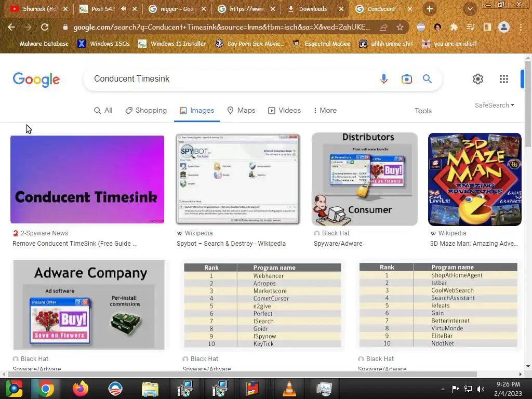The width and height of the screenshot is (532, 399).
Task: Click the 9:26 PM clock in taskbar
Action: (x=508, y=384)
